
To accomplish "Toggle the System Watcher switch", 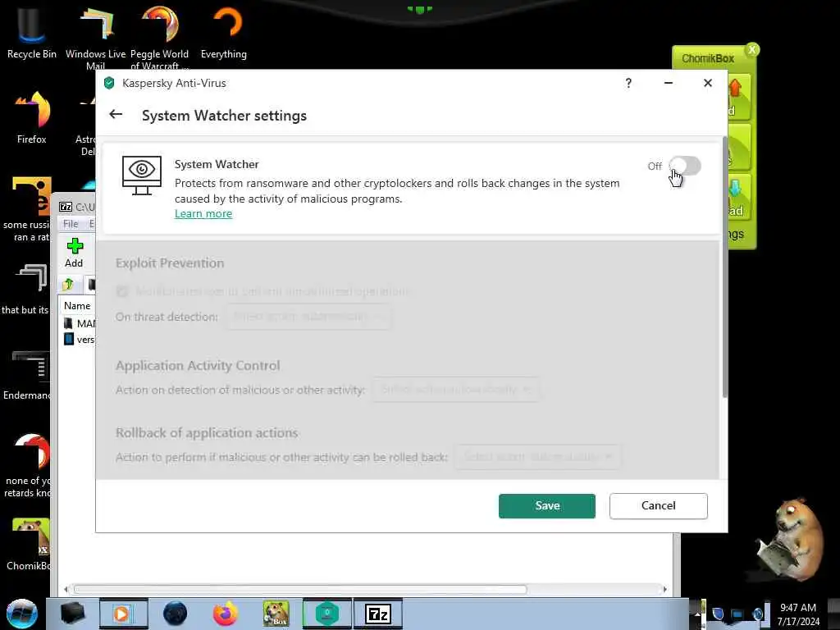I will [x=685, y=166].
